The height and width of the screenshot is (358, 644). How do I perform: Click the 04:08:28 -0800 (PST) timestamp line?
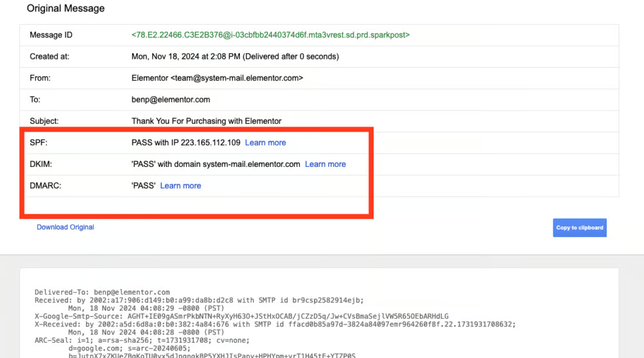point(146,333)
